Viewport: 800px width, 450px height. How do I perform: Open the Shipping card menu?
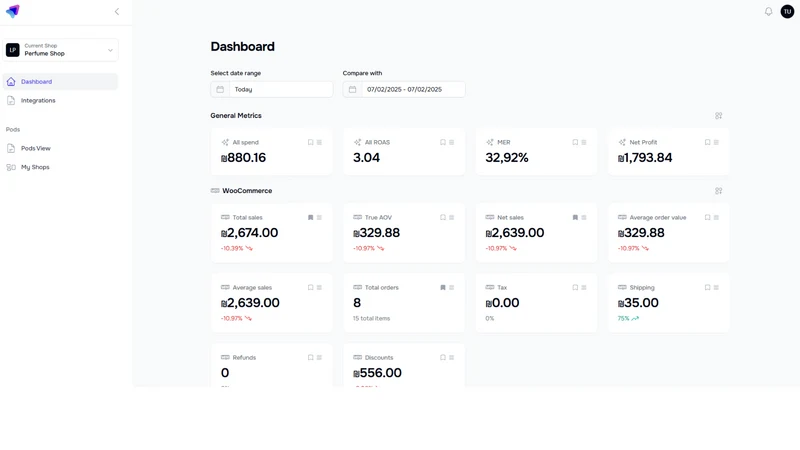(x=716, y=288)
